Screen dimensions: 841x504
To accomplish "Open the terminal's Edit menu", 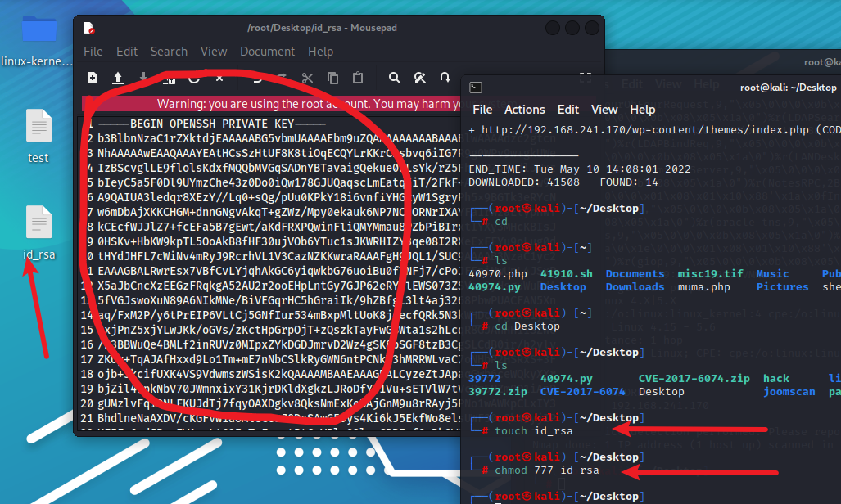I will (568, 110).
